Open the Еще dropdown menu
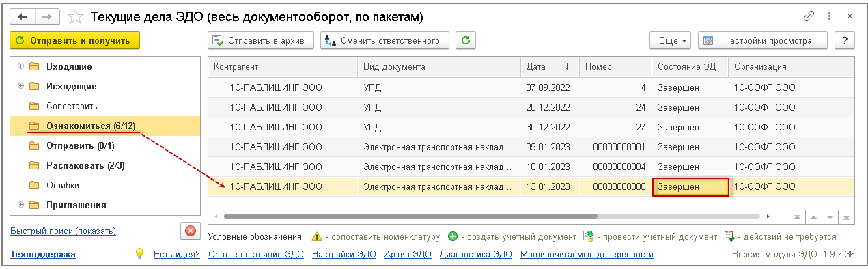This screenshot has height=269, width=868. [x=671, y=40]
